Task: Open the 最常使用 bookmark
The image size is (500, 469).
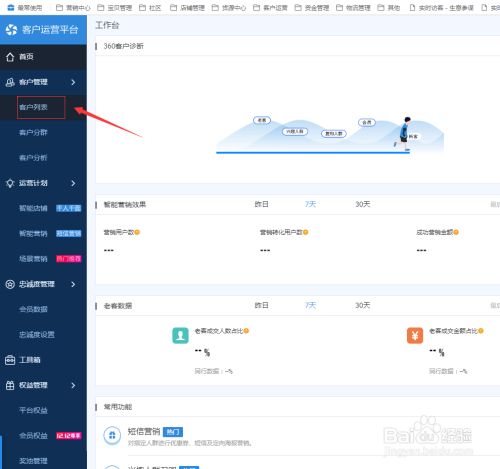Action: 25,7
